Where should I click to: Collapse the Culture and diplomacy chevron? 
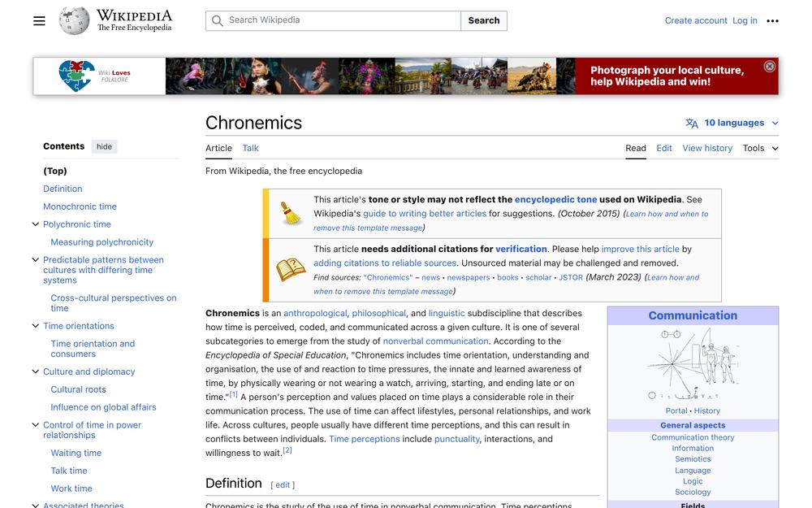coord(35,371)
